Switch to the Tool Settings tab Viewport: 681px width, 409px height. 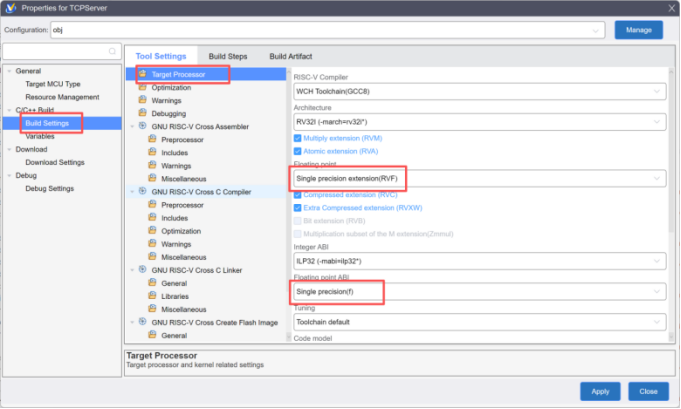click(x=161, y=56)
